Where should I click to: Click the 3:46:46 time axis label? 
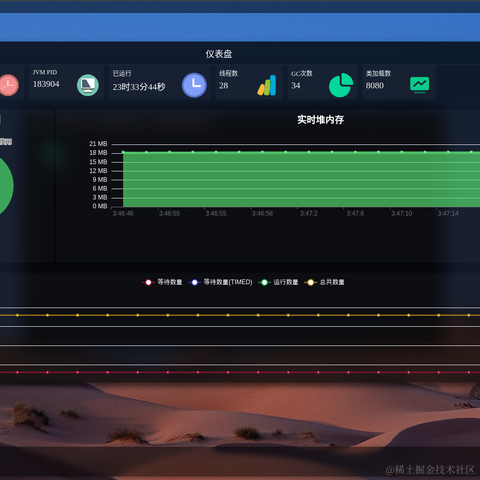point(123,214)
